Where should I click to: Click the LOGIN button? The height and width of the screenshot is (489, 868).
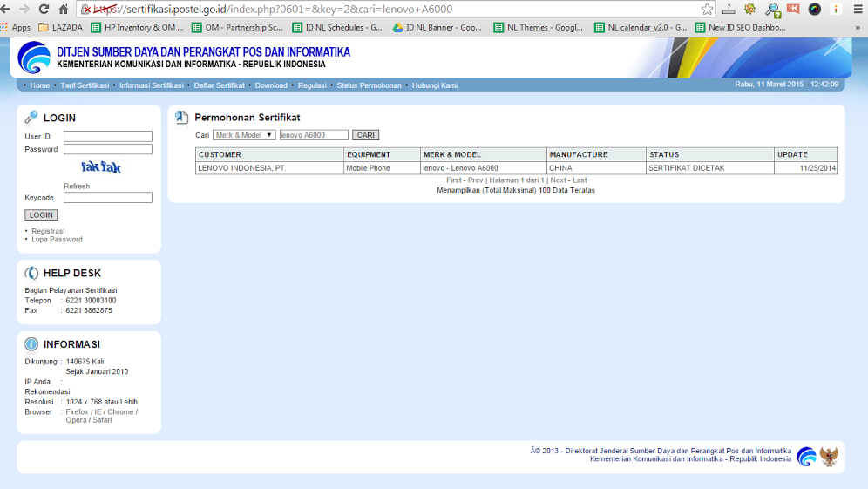pos(41,214)
